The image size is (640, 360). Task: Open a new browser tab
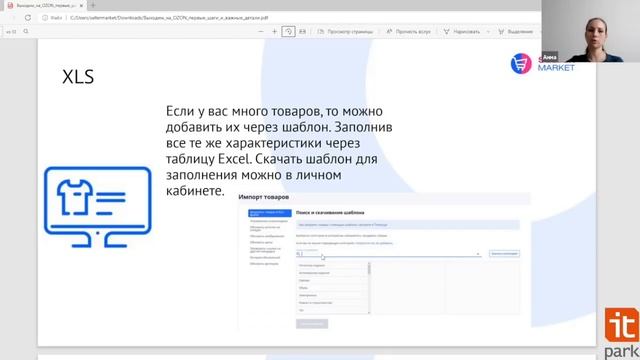pos(93,6)
